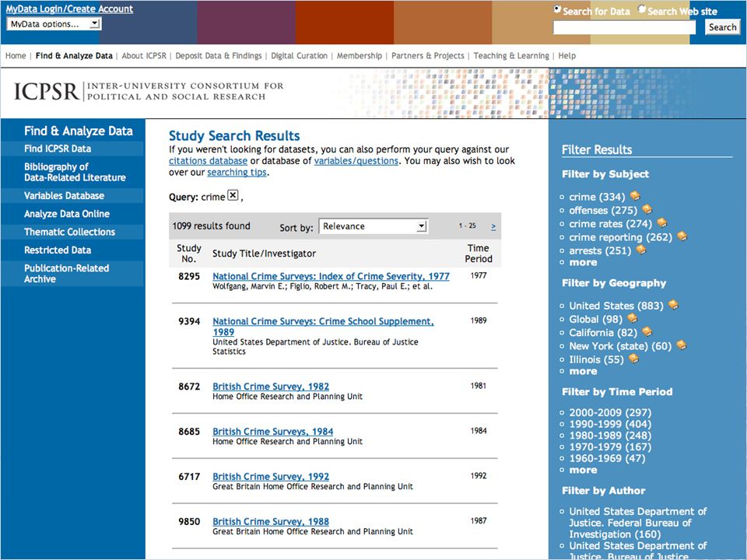Open the Sort by Relevance dropdown
The width and height of the screenshot is (747, 560).
pos(373,226)
